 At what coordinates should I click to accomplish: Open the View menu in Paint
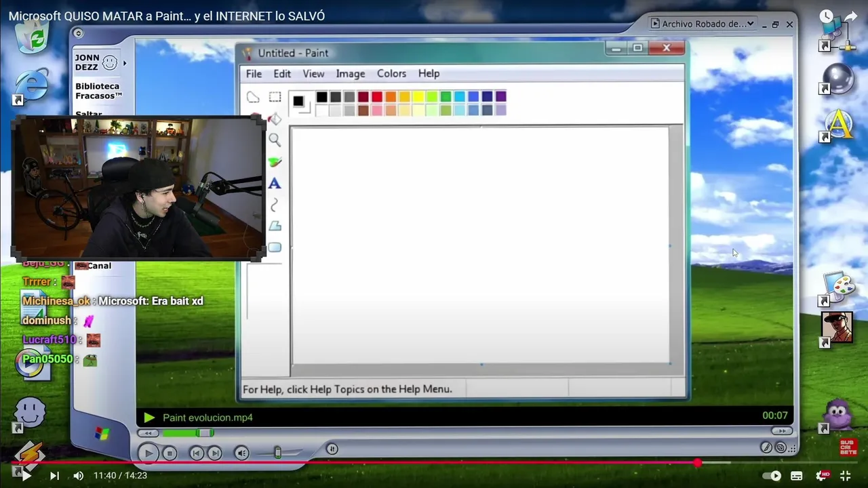(313, 73)
